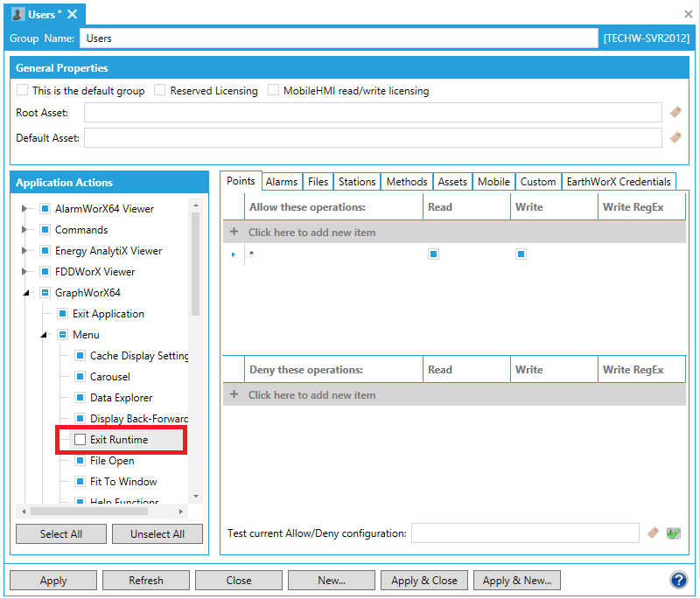
Task: Enable the Exit Runtime checkbox
Action: click(x=80, y=440)
